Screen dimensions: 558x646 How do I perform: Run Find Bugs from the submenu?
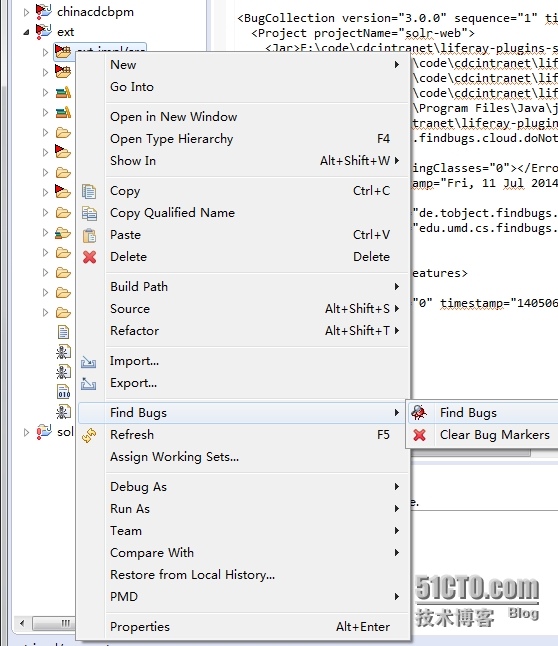484,413
